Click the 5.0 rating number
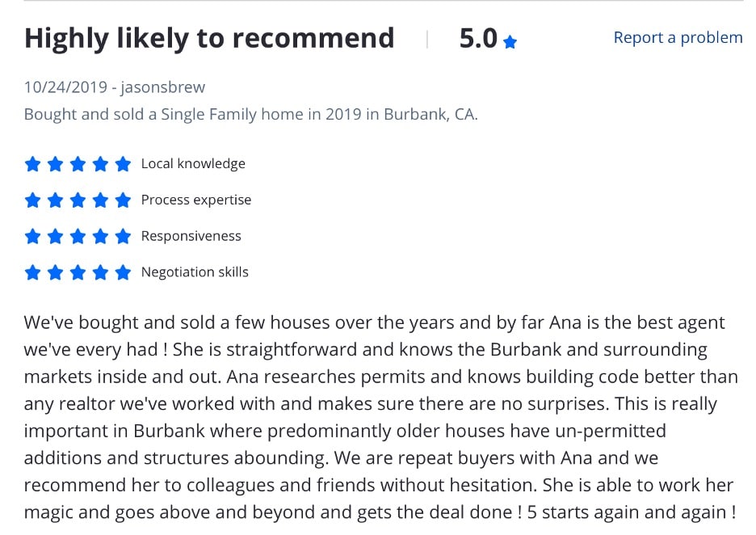Screen dimensions: 756x535 pyautogui.click(x=478, y=38)
